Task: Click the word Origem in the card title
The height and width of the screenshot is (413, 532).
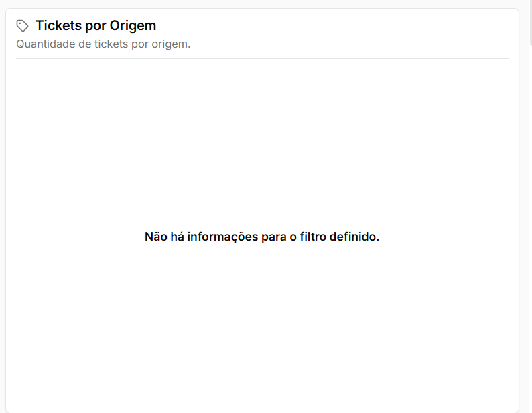Action: pos(133,26)
